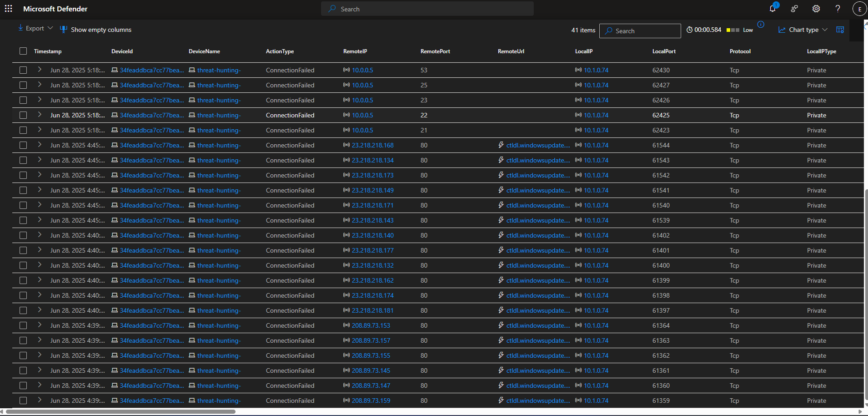Open the settings gear

click(816, 9)
